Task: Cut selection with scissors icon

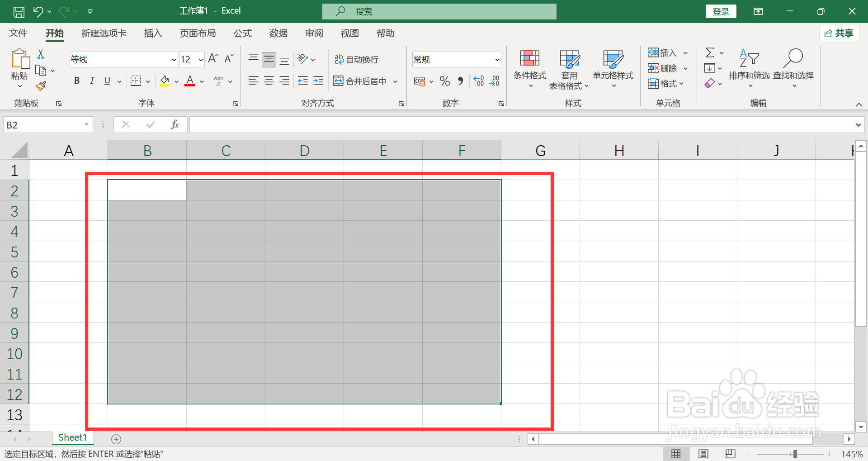Action: tap(41, 54)
